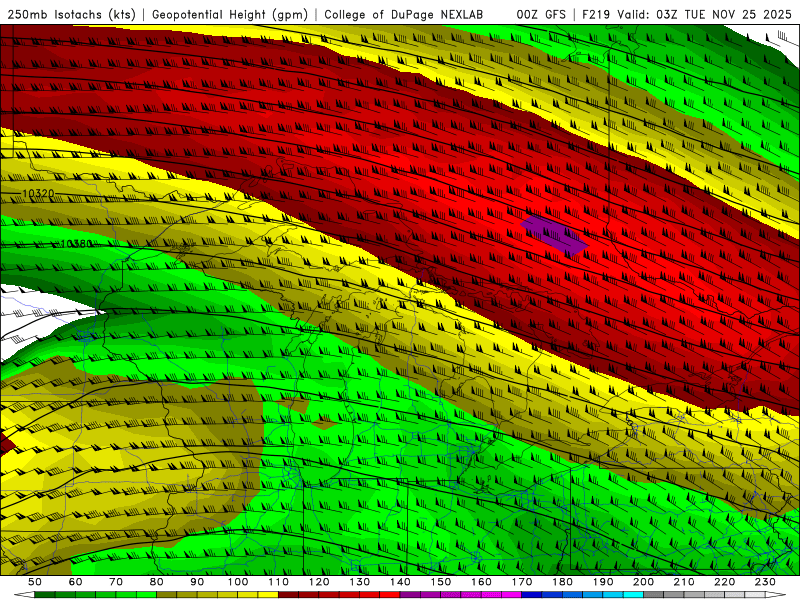This screenshot has width=800, height=600.
Task: Click the 'Geopotential Height (gpm)' title text
Action: click(x=230, y=14)
